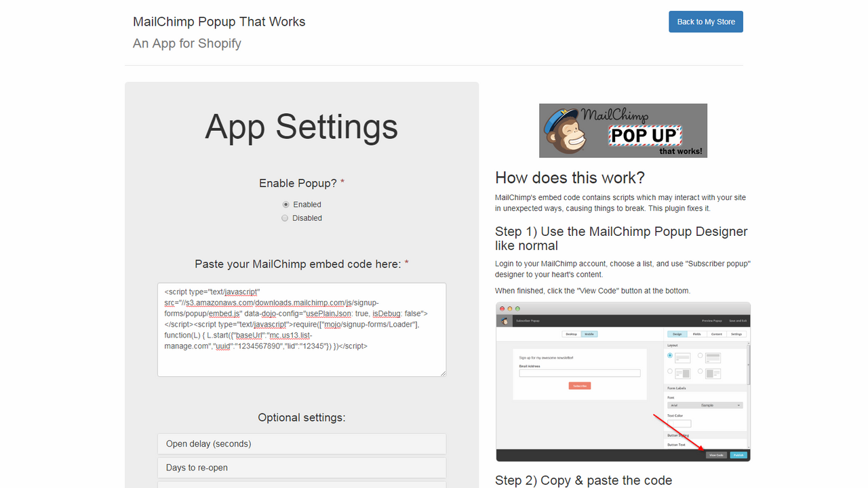This screenshot has width=868, height=488.
Task: Click the Paste your MailChimp embed code label
Action: (x=302, y=264)
